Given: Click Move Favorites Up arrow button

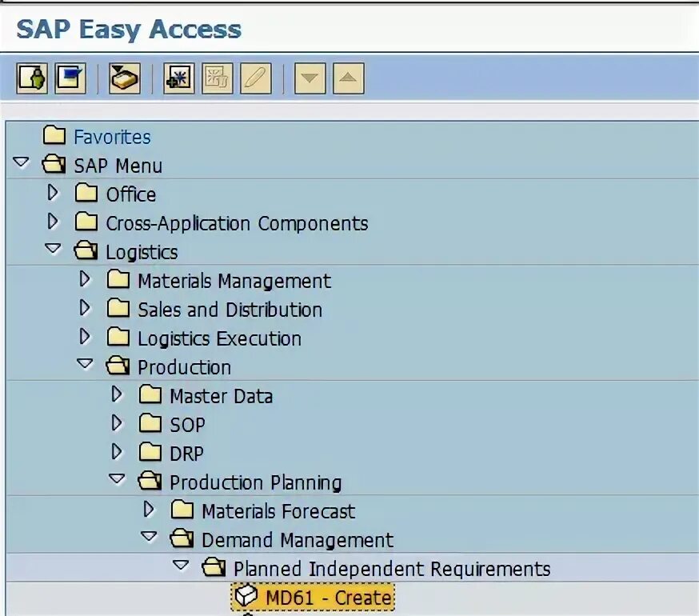Looking at the screenshot, I should coord(348,78).
